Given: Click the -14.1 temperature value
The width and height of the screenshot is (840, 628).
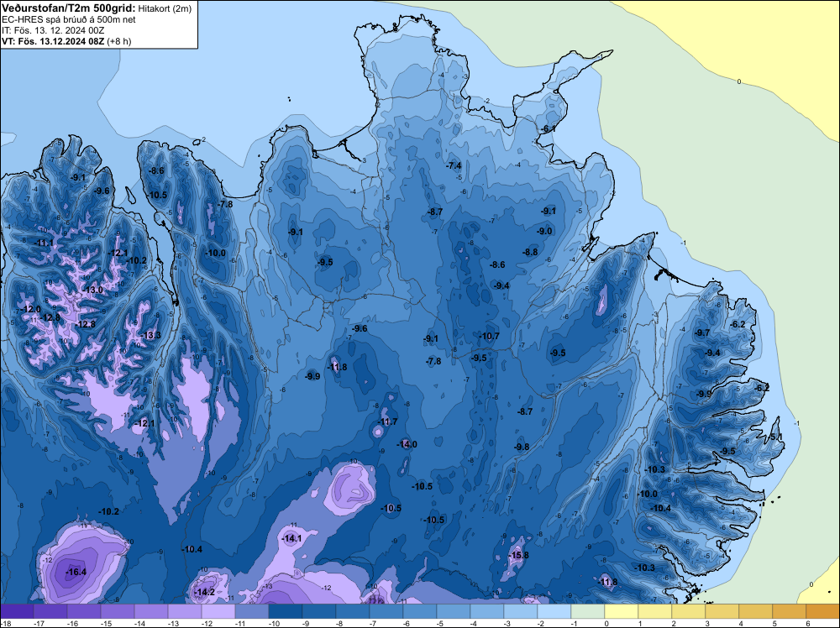Looking at the screenshot, I should click(291, 539).
